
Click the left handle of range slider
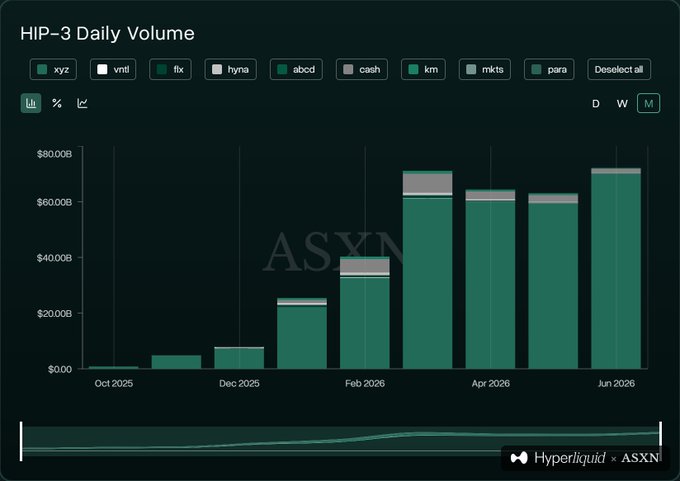(x=21, y=441)
